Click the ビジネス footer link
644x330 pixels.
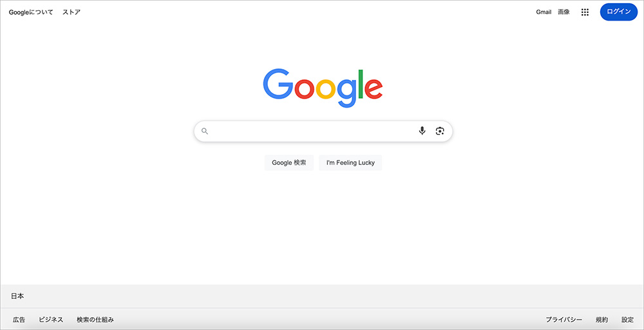click(x=51, y=319)
